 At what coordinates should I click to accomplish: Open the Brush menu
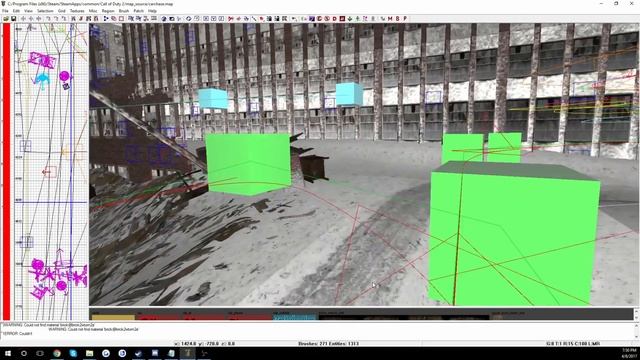pyautogui.click(x=124, y=11)
